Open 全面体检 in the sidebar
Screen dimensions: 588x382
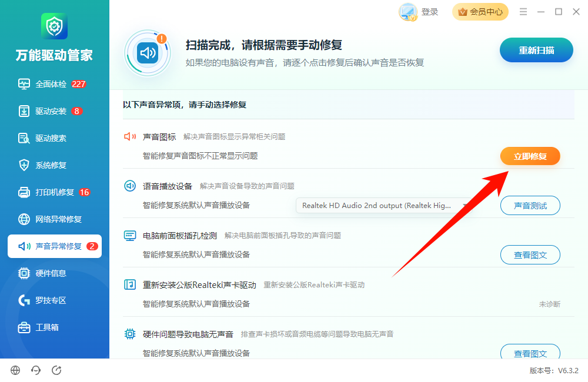tap(52, 84)
